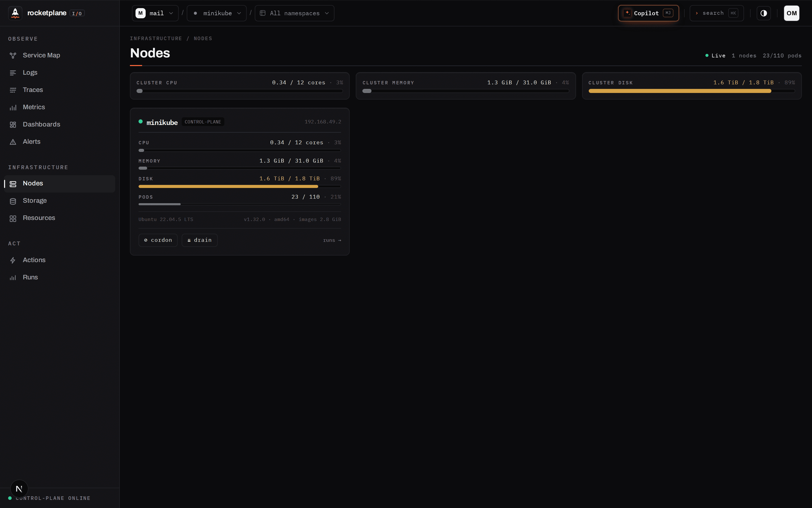This screenshot has width=812, height=508.
Task: Click the M workspace avatar icon
Action: tap(140, 13)
